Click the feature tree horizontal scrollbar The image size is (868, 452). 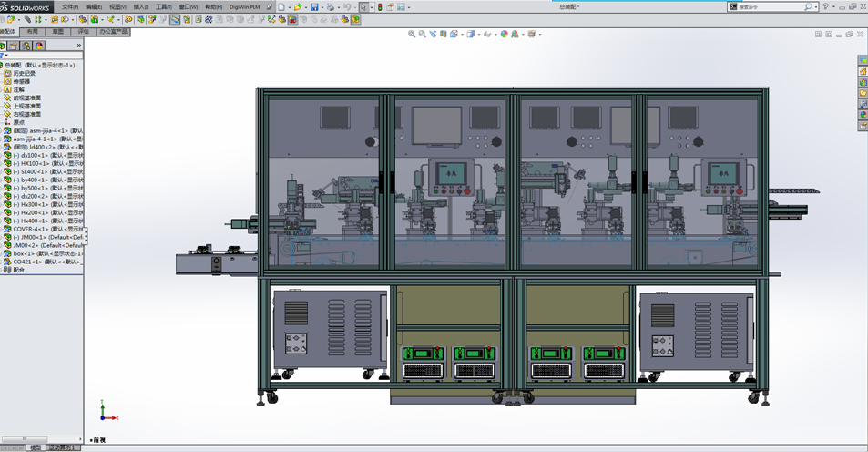pyautogui.click(x=25, y=439)
